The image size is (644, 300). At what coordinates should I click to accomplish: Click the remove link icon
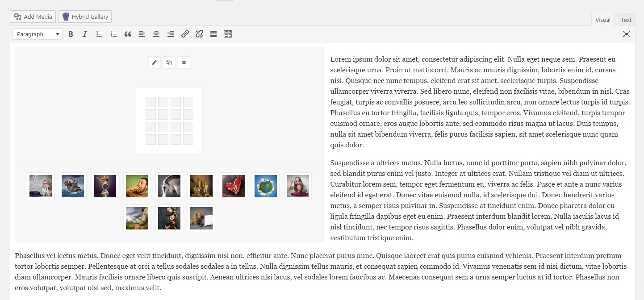tap(199, 34)
